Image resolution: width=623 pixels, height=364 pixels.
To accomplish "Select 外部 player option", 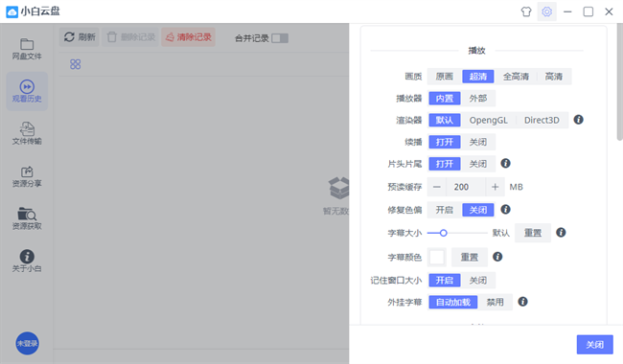I will click(478, 98).
